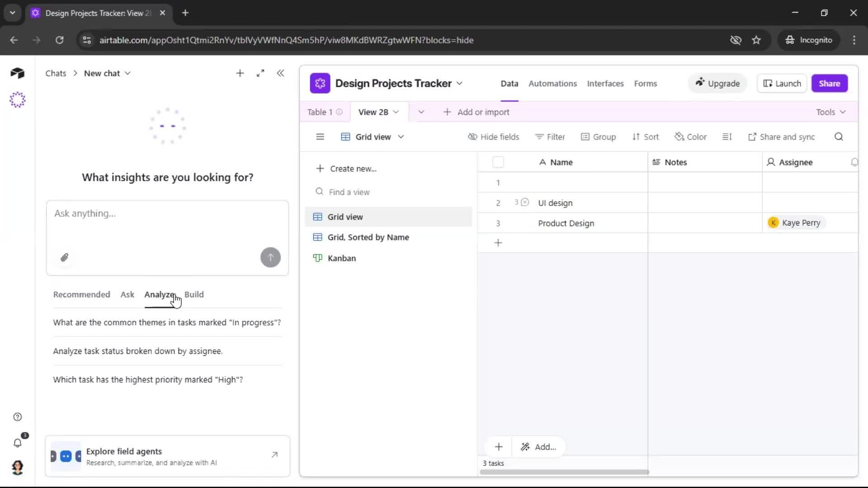
Task: Click Add or import
Action: (476, 112)
